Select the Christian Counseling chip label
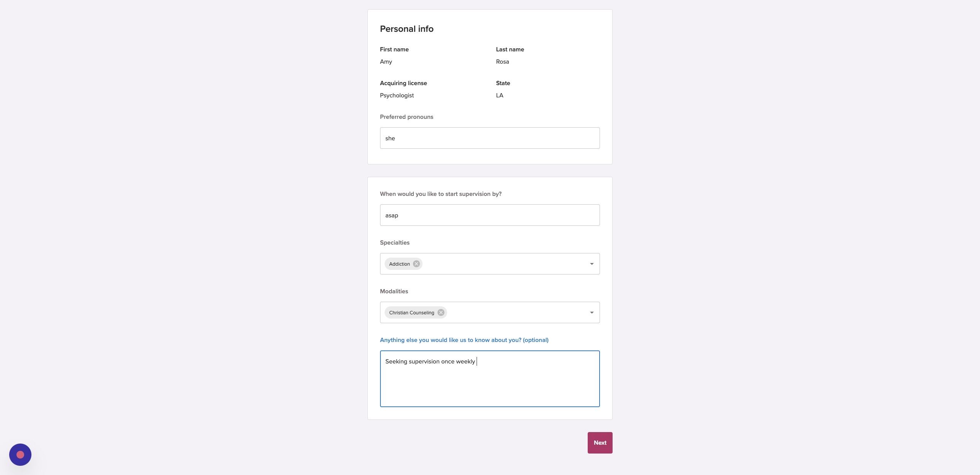 411,312
